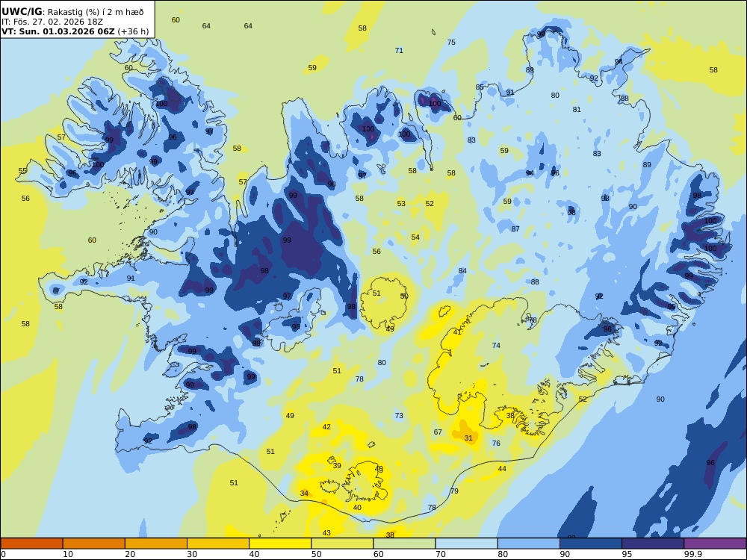
Task: Select the 10–20 orange legend swatch
Action: (x=94, y=544)
